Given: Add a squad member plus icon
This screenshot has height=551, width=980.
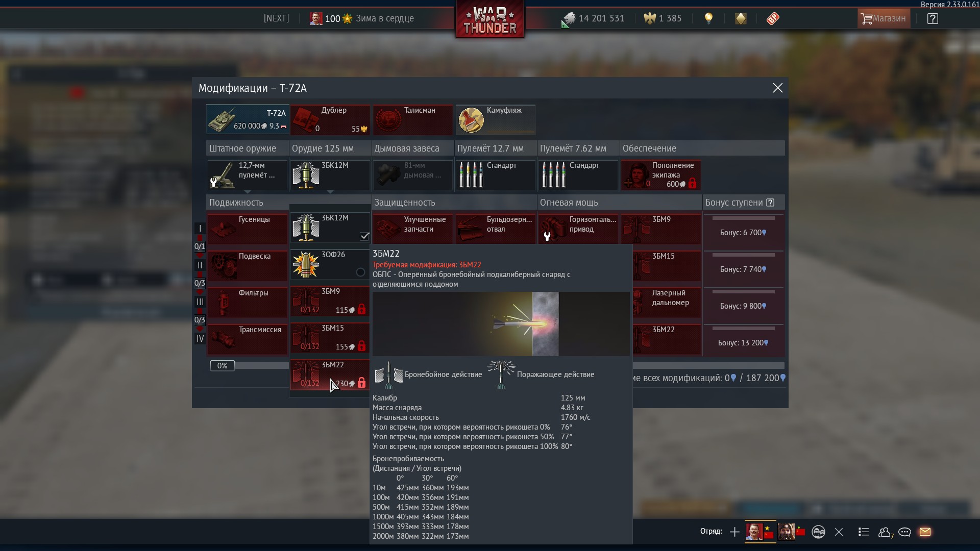Looking at the screenshot, I should coord(734,532).
